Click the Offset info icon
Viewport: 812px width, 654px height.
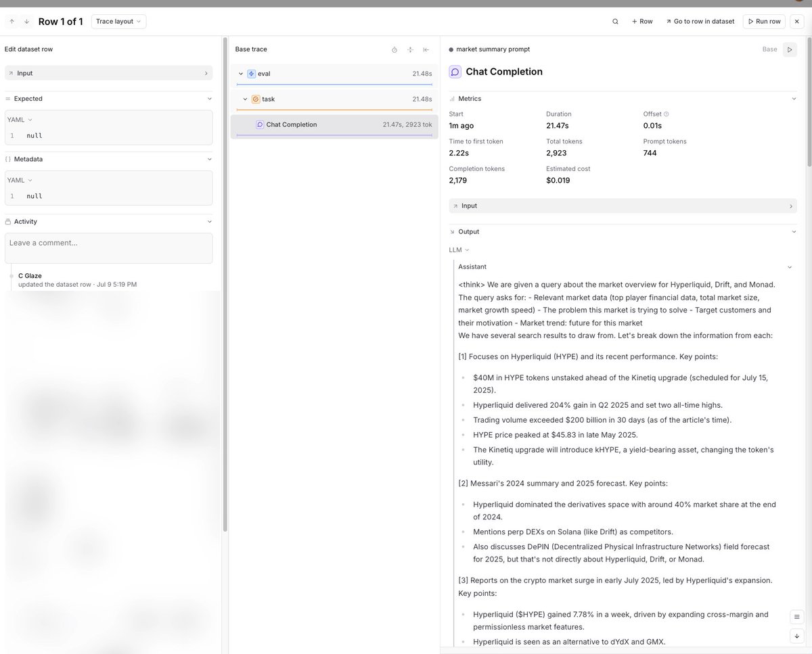tap(667, 114)
